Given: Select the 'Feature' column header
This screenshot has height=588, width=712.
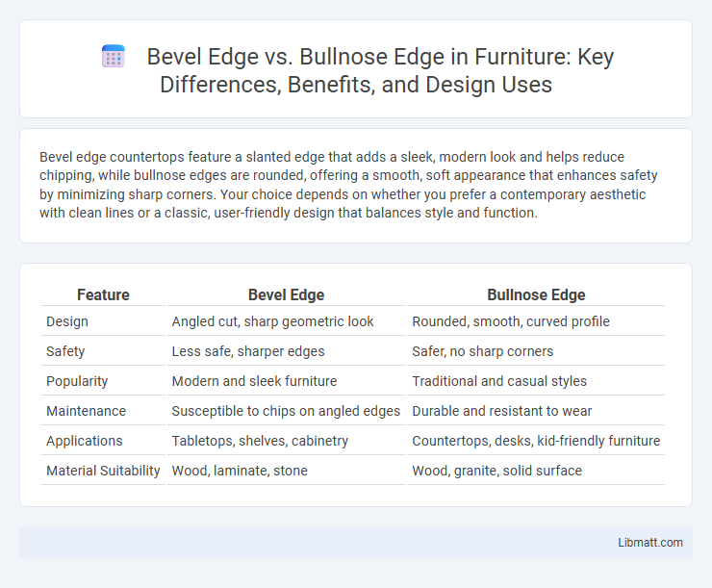Looking at the screenshot, I should click(x=103, y=295).
